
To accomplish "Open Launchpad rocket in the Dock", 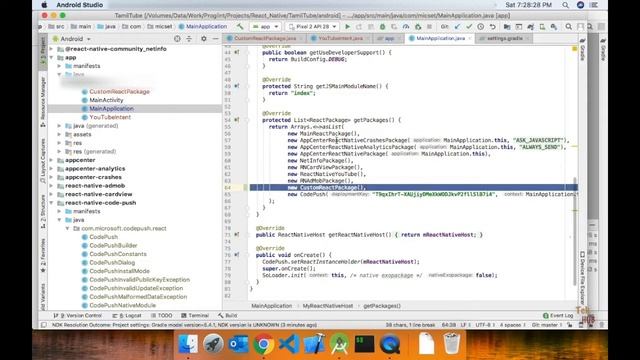I will (x=213, y=344).
